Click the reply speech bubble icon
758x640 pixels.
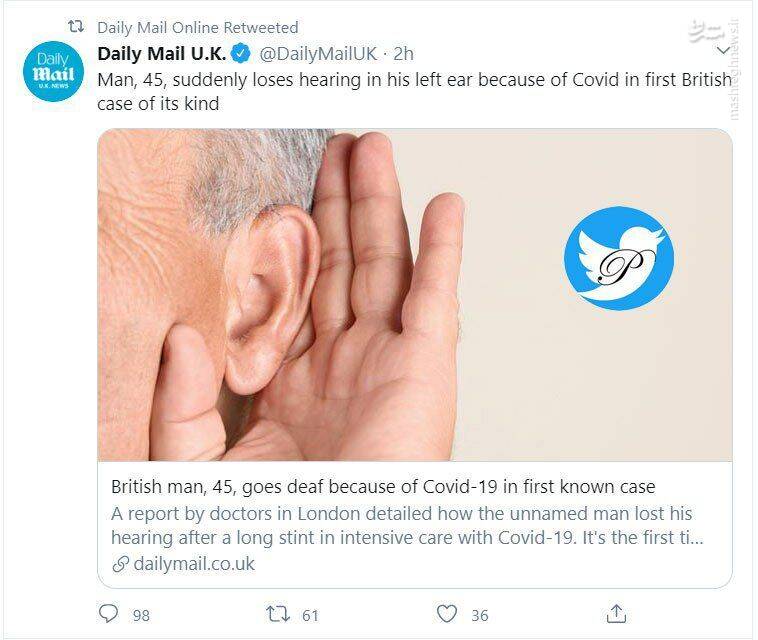coord(109,613)
